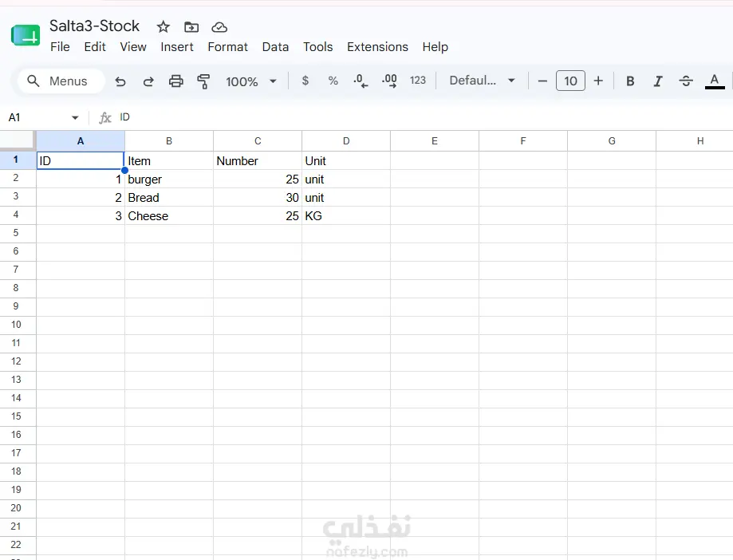733x560 pixels.
Task: Open the Default font dropdown
Action: pos(482,81)
